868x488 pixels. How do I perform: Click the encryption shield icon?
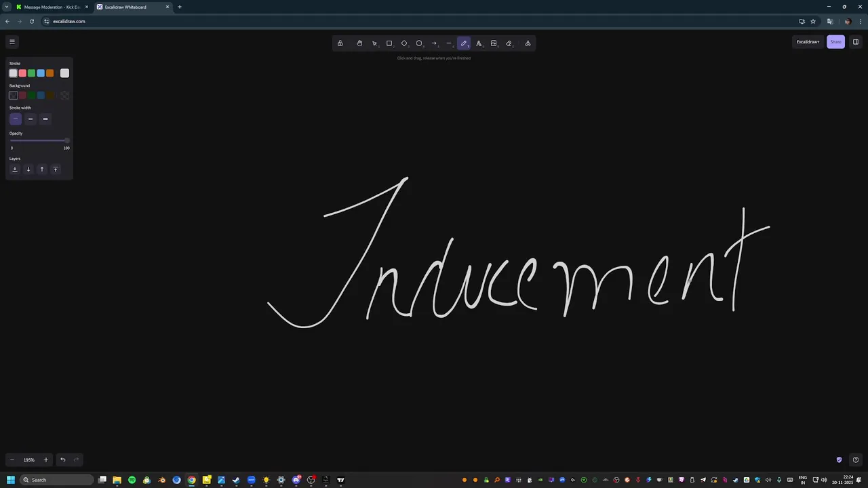839,460
